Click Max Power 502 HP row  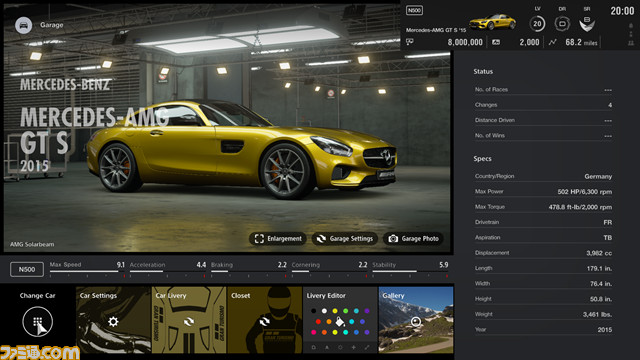pos(543,191)
